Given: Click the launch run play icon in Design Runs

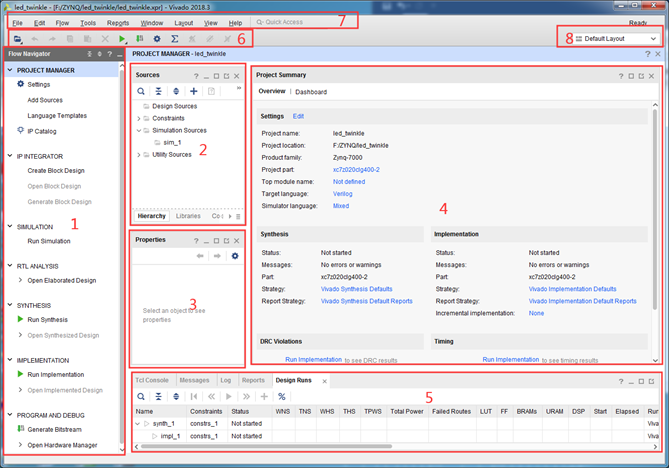Looking at the screenshot, I should click(229, 396).
